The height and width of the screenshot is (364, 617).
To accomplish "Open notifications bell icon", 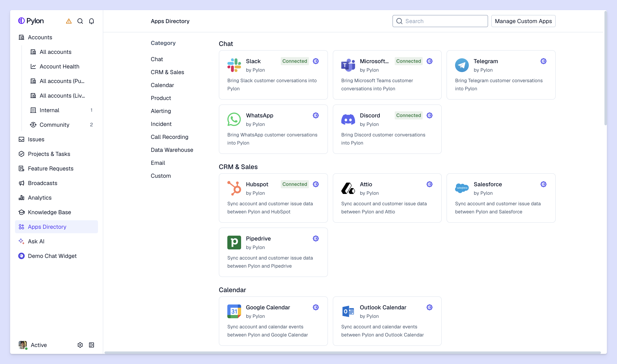I will tap(91, 21).
